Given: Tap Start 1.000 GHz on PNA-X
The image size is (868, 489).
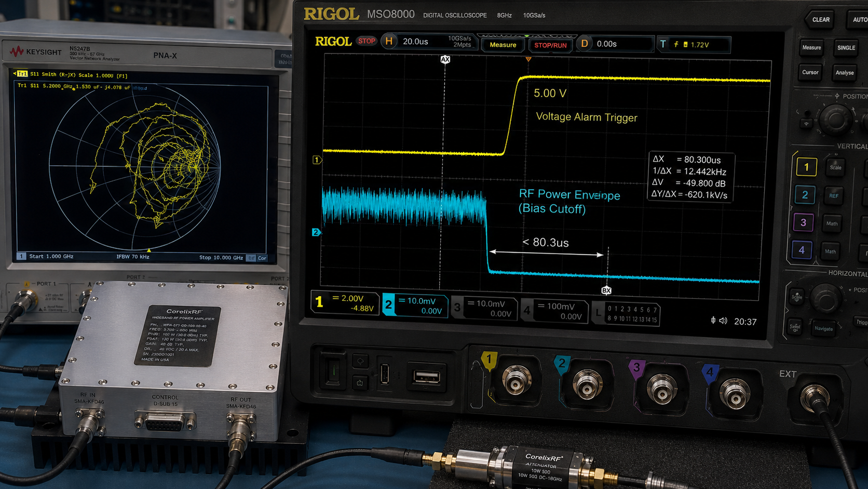Looking at the screenshot, I should 51,256.
